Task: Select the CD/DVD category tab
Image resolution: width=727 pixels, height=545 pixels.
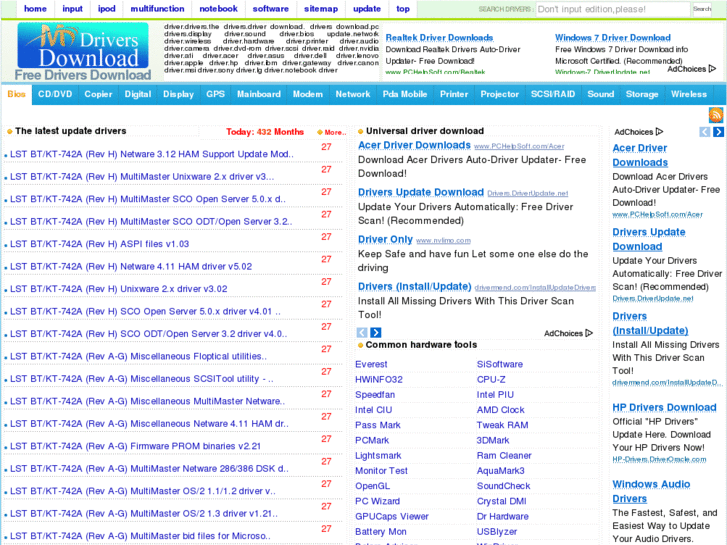Action: [55, 94]
